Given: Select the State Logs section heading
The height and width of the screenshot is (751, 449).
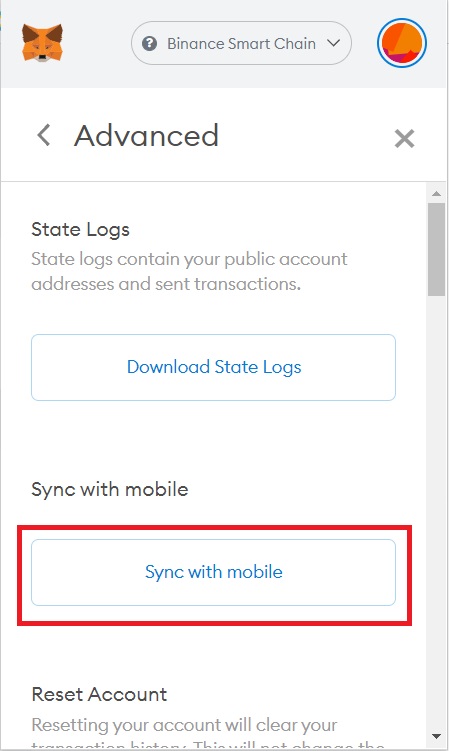Looking at the screenshot, I should point(81,230).
